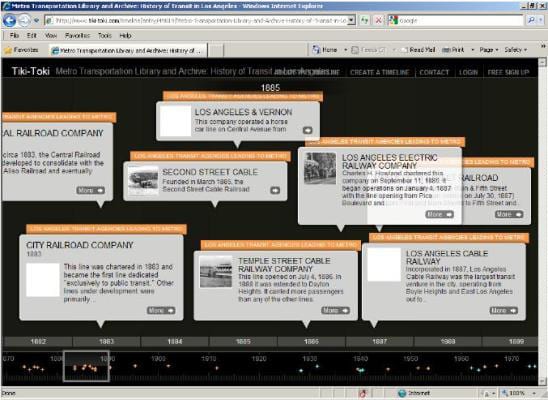Click the blank new tab button

click(216, 51)
